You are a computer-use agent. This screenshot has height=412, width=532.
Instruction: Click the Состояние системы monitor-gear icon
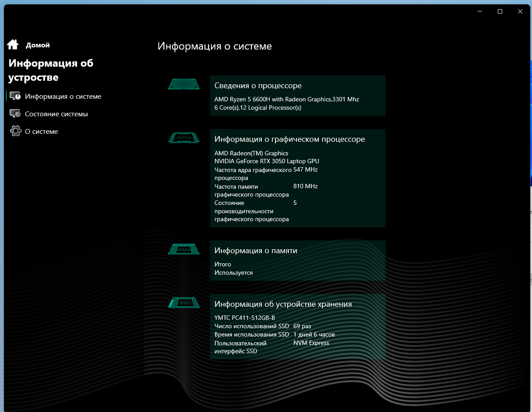15,114
